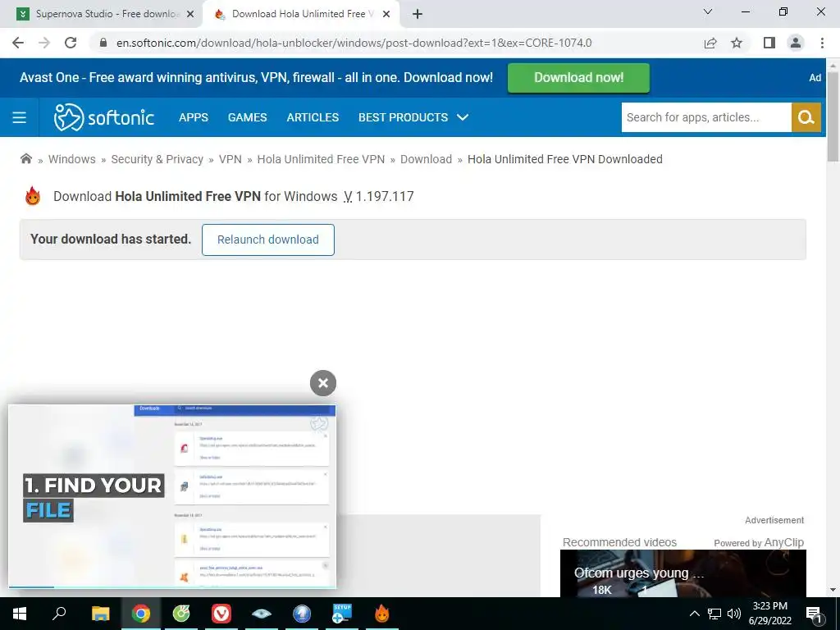This screenshot has height=630, width=840.
Task: Focus the Search for apps field
Action: click(706, 117)
